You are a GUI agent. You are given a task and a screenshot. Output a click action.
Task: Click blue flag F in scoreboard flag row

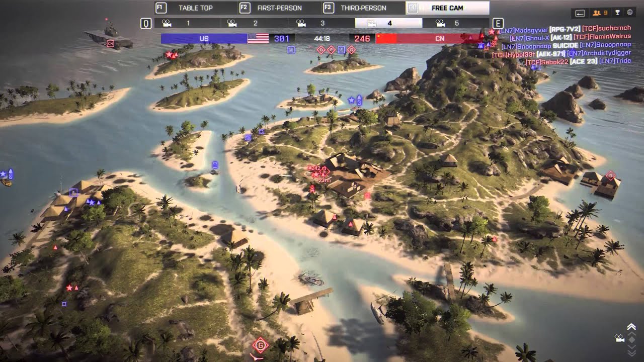pyautogui.click(x=341, y=49)
